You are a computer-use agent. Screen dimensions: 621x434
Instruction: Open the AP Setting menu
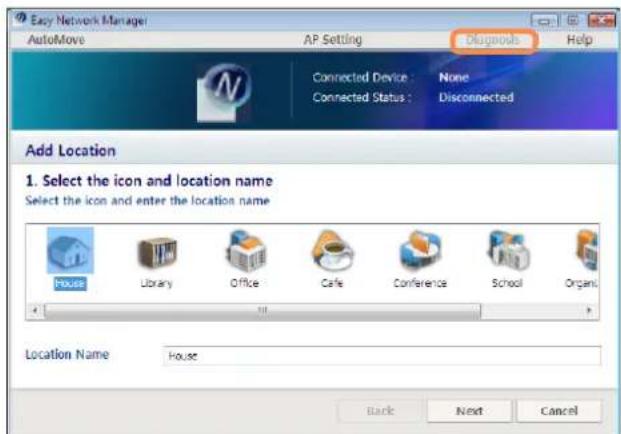click(333, 40)
